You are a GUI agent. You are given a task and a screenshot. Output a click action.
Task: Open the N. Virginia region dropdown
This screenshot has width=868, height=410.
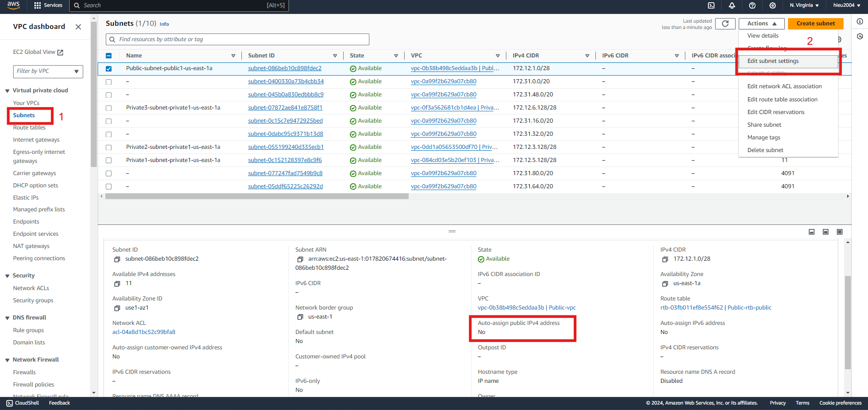[804, 5]
